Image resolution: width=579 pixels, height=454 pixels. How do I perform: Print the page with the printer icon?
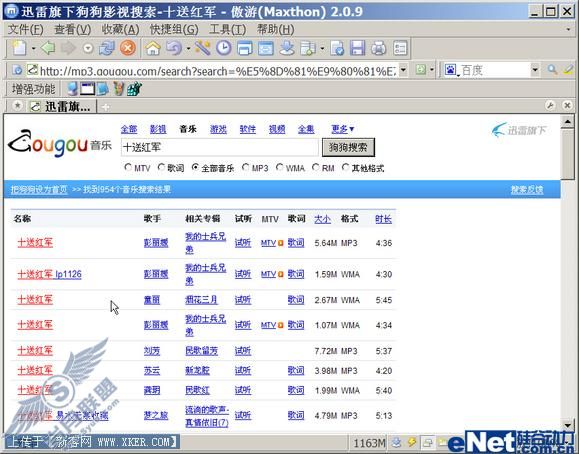pos(378,48)
